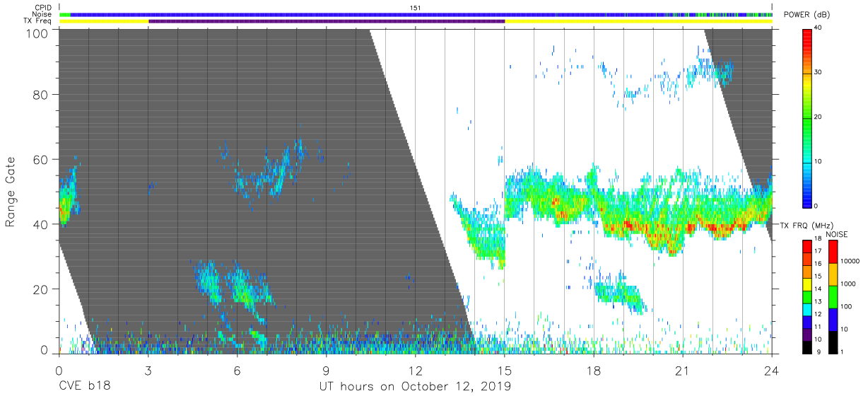The width and height of the screenshot is (868, 401).
Task: Click the Range Gate y-axis label
Action: [x=11, y=191]
